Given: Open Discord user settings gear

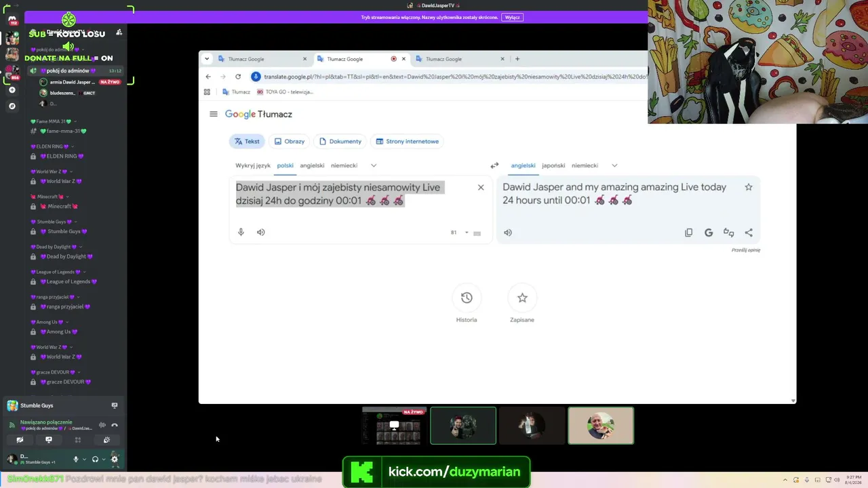Looking at the screenshot, I should pyautogui.click(x=114, y=459).
